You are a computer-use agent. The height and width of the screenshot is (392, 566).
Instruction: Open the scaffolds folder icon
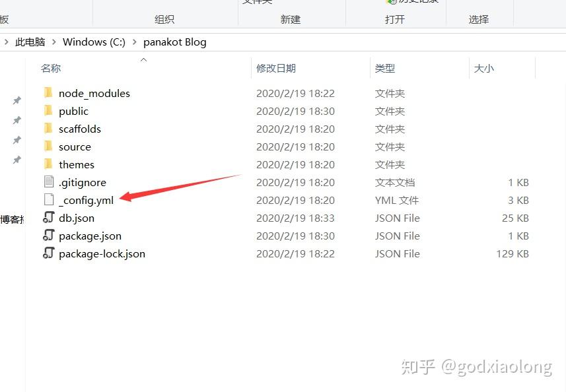(x=48, y=129)
